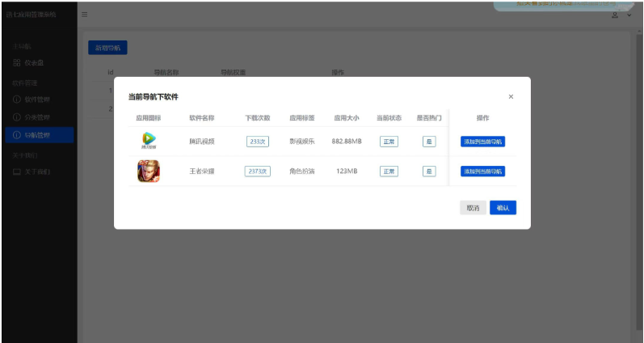Image resolution: width=644 pixels, height=343 pixels.
Task: Click 是 hot tag for 王者荣耀
Action: click(x=429, y=171)
